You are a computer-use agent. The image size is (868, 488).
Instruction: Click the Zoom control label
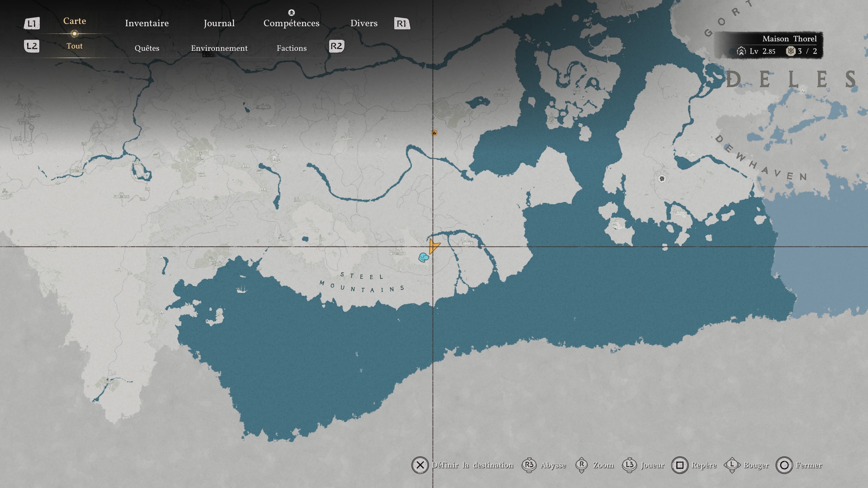[x=604, y=465]
